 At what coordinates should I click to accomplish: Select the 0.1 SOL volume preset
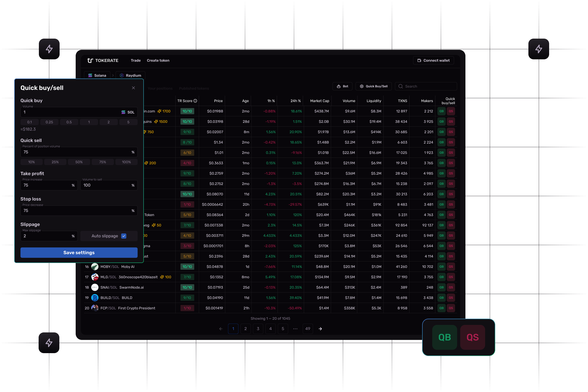tap(30, 122)
